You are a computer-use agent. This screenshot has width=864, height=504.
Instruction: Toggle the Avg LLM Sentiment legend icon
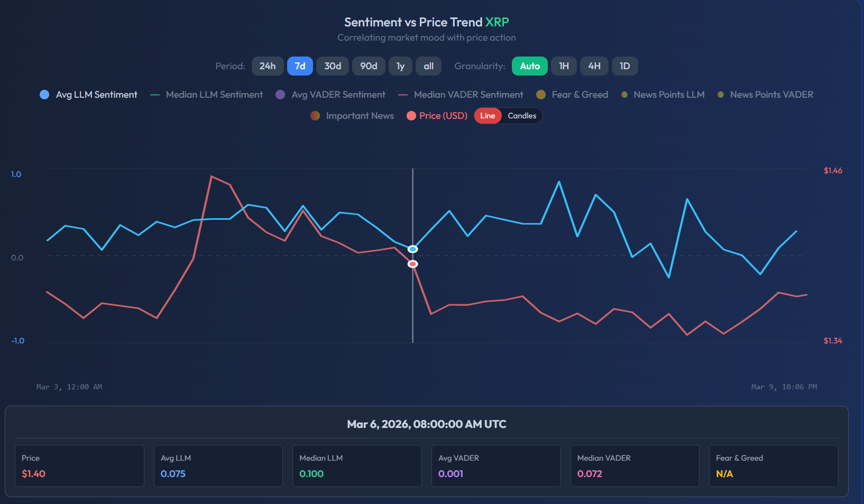click(x=44, y=95)
